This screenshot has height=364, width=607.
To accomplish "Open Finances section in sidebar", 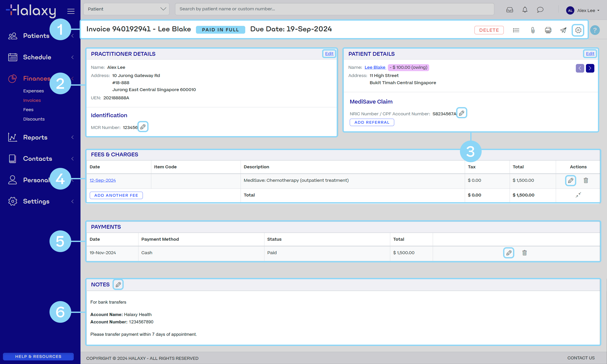I will pos(37,78).
